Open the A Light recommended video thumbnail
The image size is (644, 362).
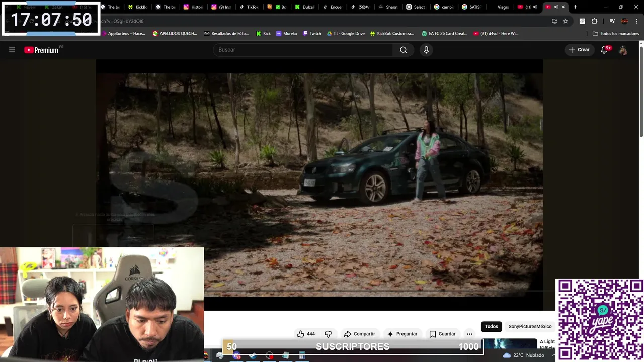510,344
